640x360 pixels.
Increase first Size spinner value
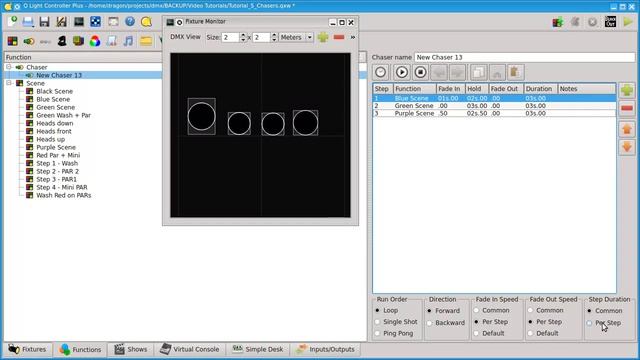coord(243,35)
